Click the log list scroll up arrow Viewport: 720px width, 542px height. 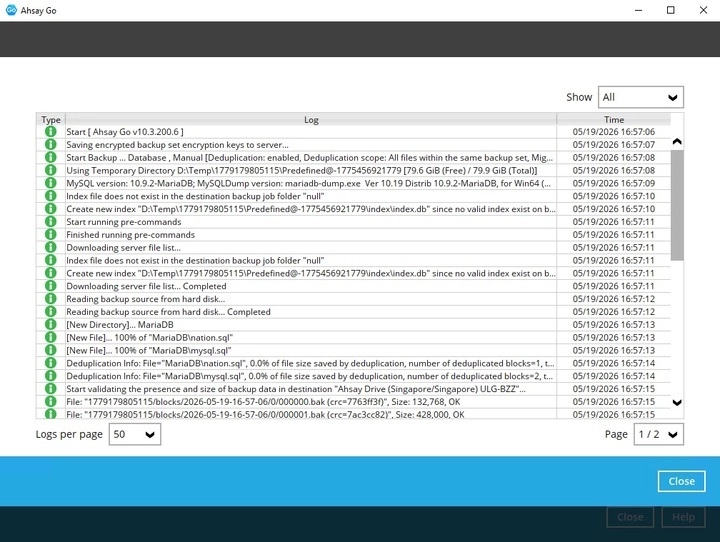pyautogui.click(x=677, y=141)
